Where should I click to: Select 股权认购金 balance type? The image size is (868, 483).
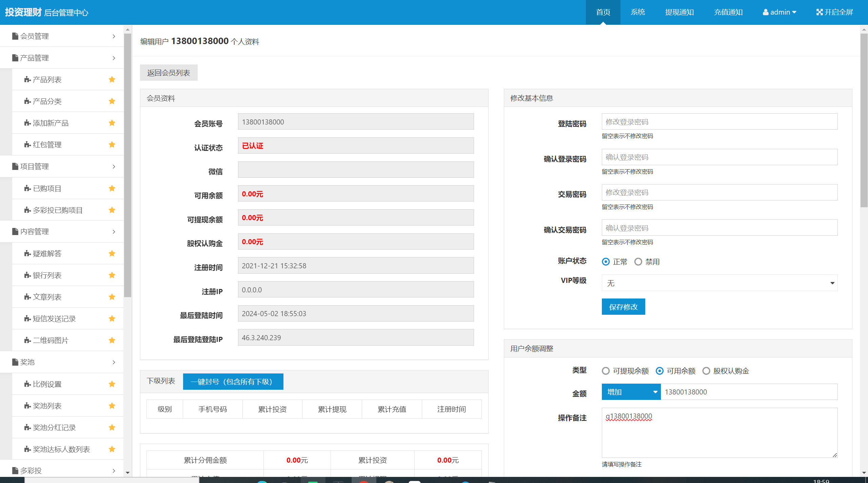(706, 371)
